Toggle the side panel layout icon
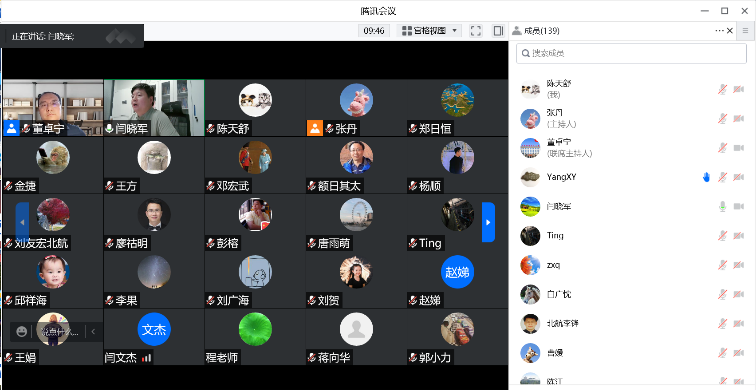Image resolution: width=756 pixels, height=390 pixels. click(x=498, y=31)
